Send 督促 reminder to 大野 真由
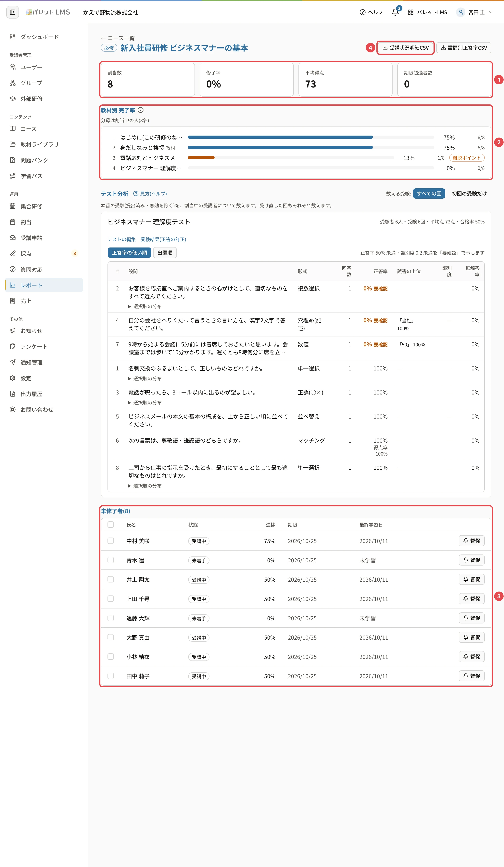Image resolution: width=504 pixels, height=867 pixels. [472, 637]
